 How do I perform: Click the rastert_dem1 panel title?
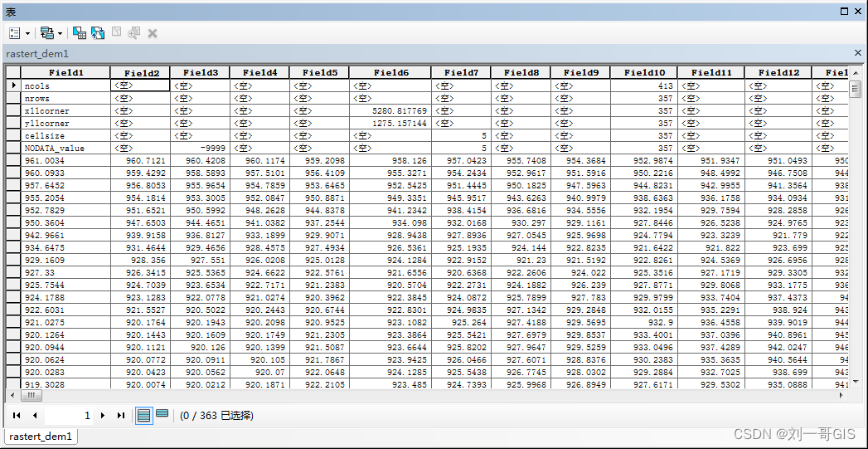(x=37, y=54)
